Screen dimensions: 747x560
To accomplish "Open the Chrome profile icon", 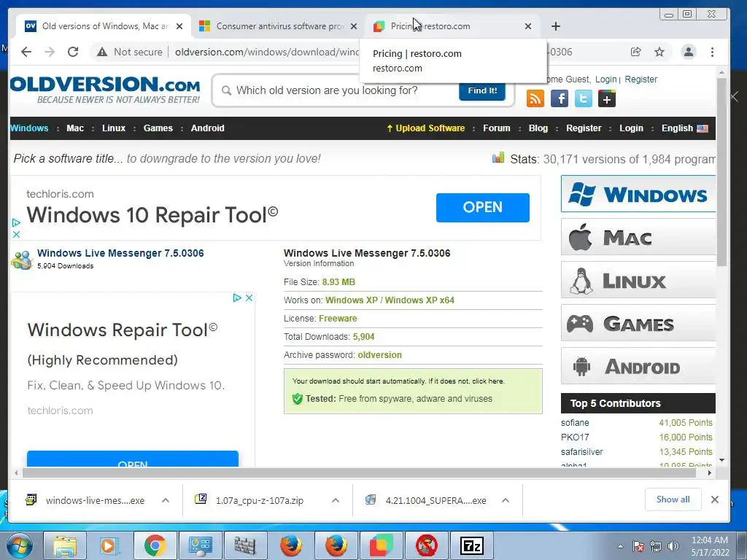I will (x=689, y=52).
